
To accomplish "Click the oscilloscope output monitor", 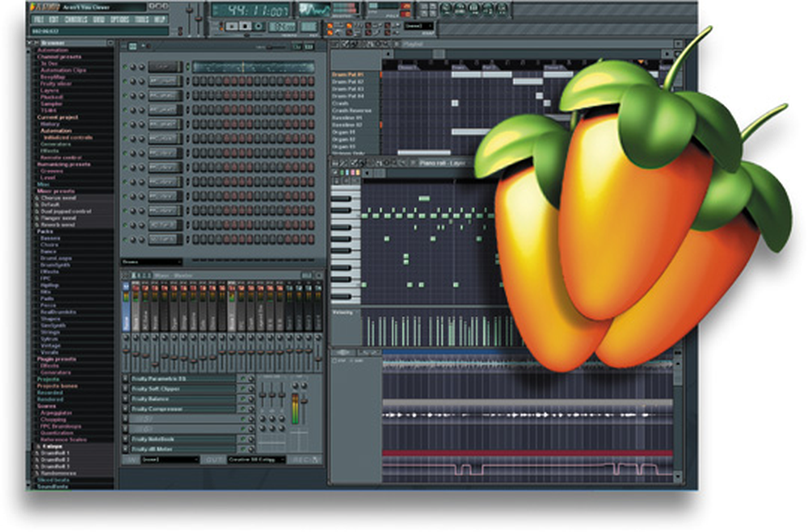I will coord(314,10).
